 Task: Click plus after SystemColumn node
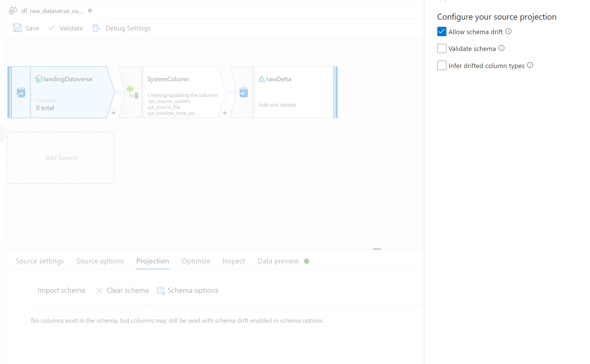[225, 113]
